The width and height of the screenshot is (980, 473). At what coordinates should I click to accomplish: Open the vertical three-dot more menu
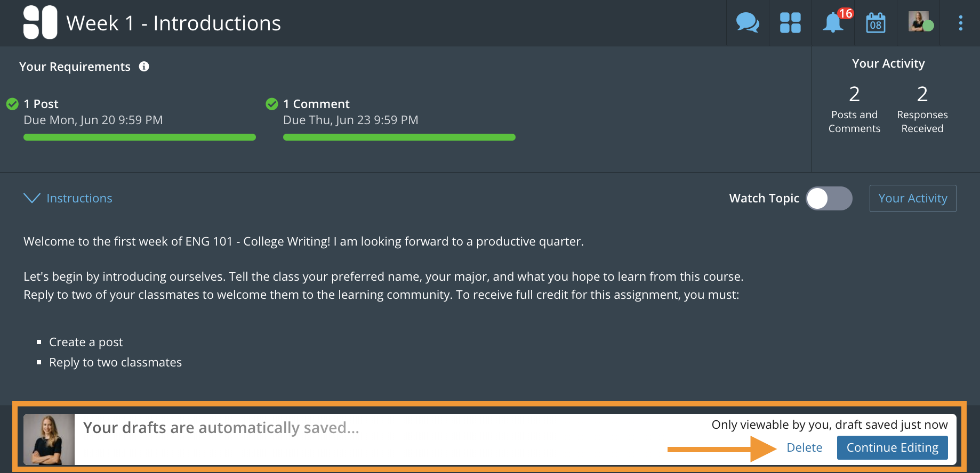(960, 23)
